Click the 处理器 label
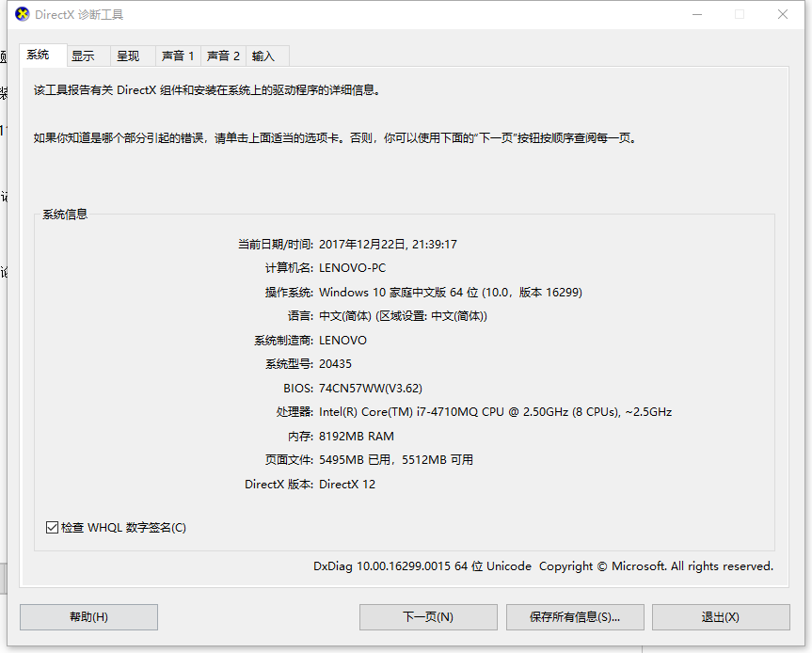The image size is (812, 653). [295, 412]
